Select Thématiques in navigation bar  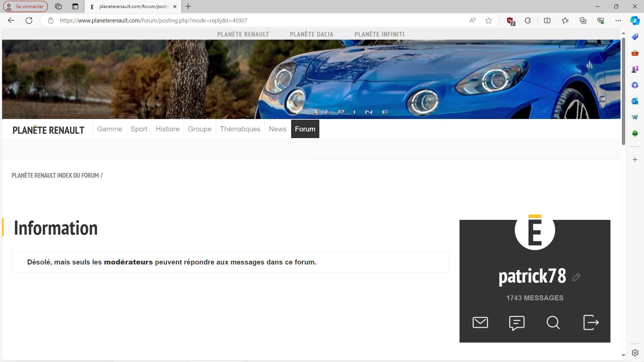pos(240,129)
